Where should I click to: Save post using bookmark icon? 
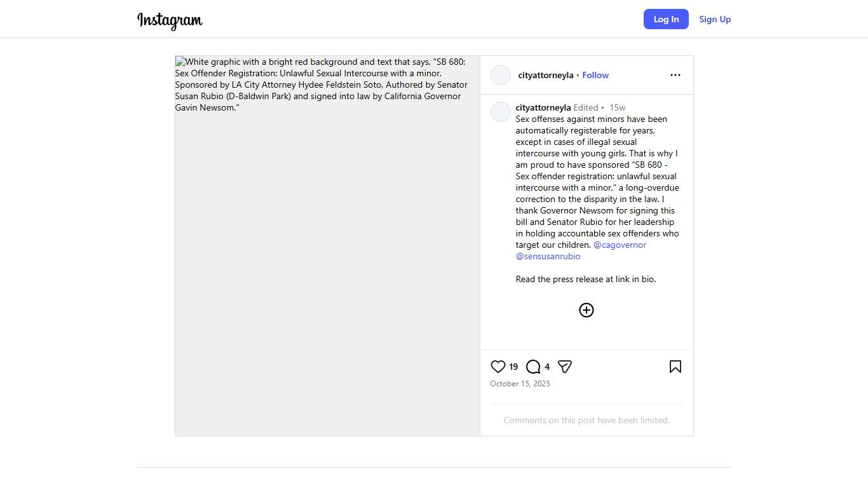675,367
